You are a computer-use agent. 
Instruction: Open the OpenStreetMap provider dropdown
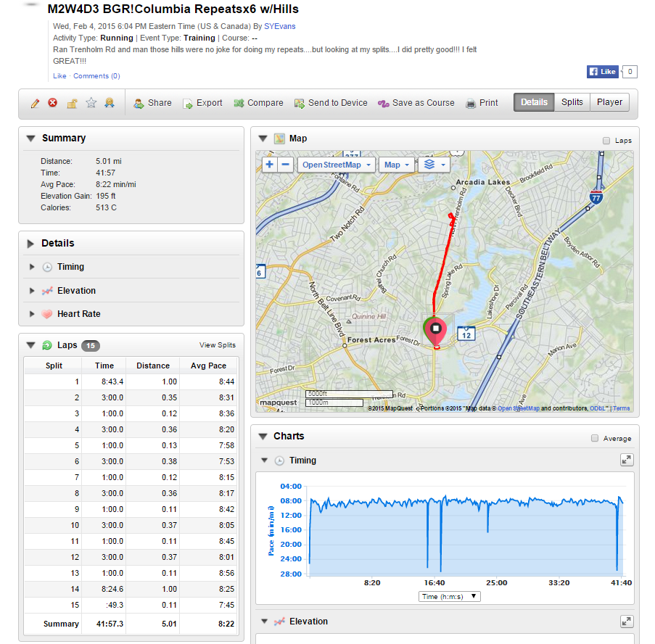[337, 165]
